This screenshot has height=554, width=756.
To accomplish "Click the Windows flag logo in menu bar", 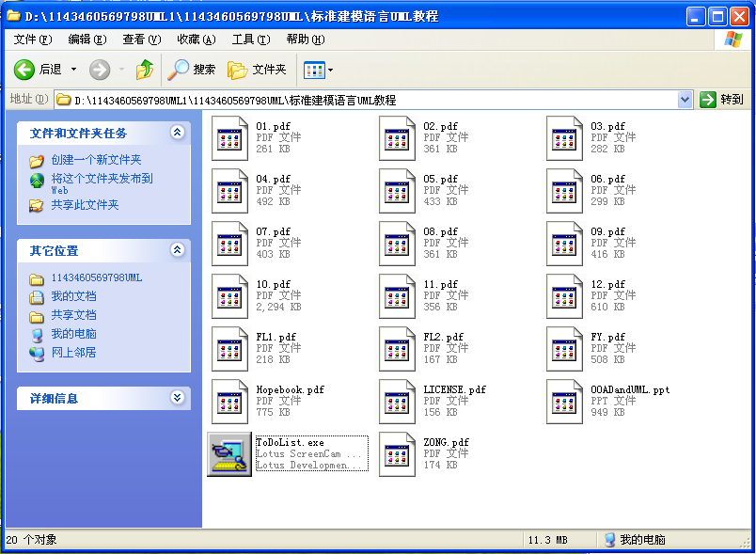I will click(x=733, y=40).
